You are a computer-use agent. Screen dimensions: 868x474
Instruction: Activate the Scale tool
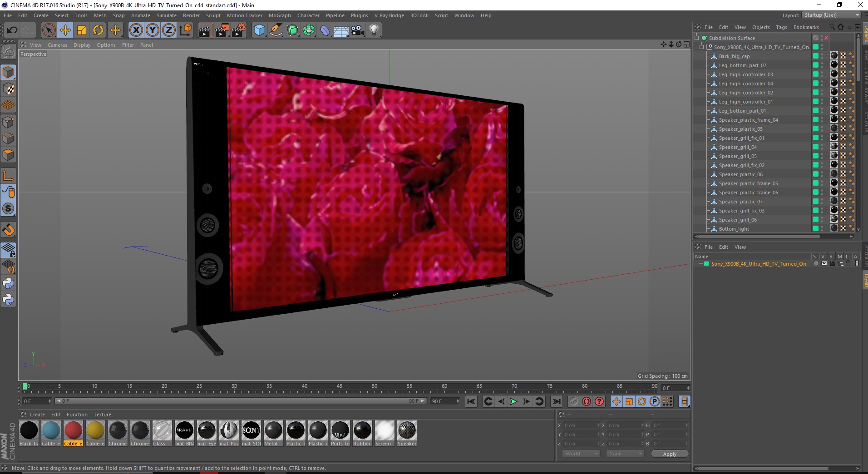[x=82, y=30]
